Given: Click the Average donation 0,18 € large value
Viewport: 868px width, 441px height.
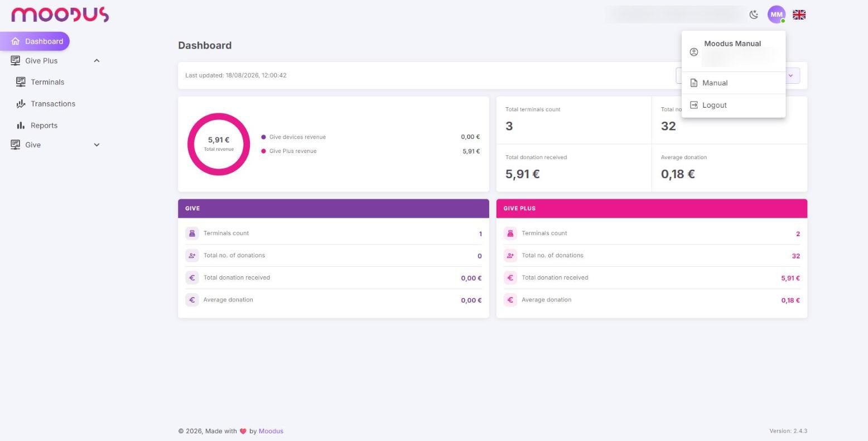Looking at the screenshot, I should click(678, 174).
